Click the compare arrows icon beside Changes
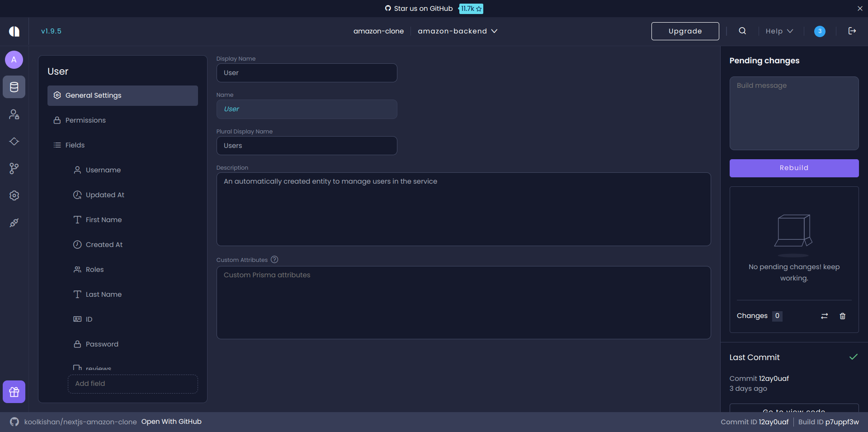The height and width of the screenshot is (432, 868). coord(824,316)
